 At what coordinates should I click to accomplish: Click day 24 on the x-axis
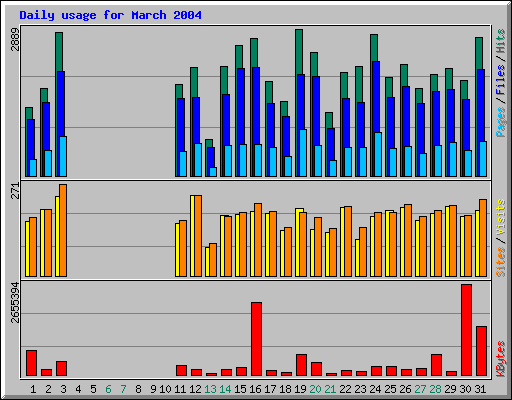point(375,389)
